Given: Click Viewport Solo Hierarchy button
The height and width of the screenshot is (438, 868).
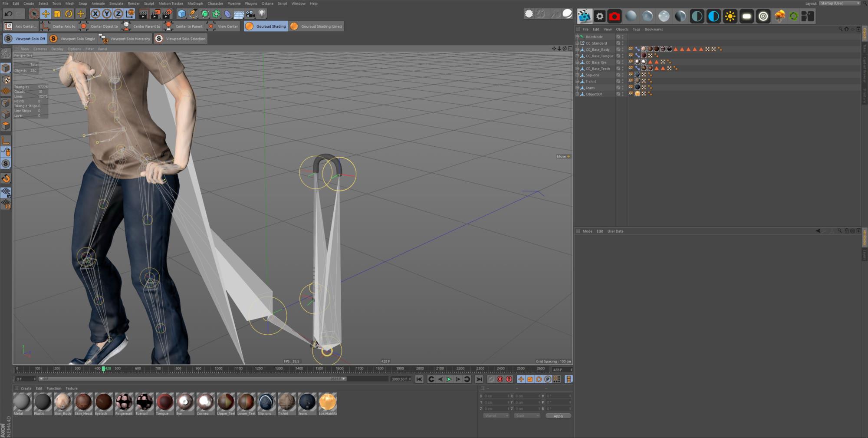Looking at the screenshot, I should 125,39.
